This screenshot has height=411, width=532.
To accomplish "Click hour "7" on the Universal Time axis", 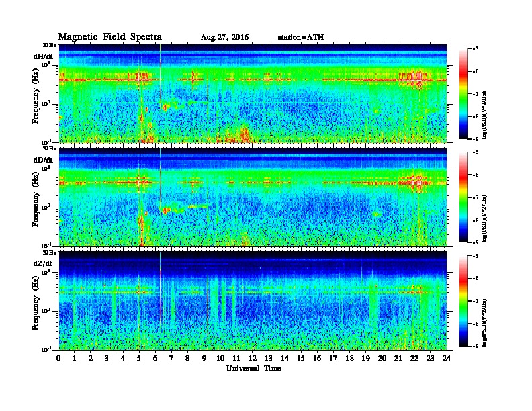I will click(x=172, y=358).
